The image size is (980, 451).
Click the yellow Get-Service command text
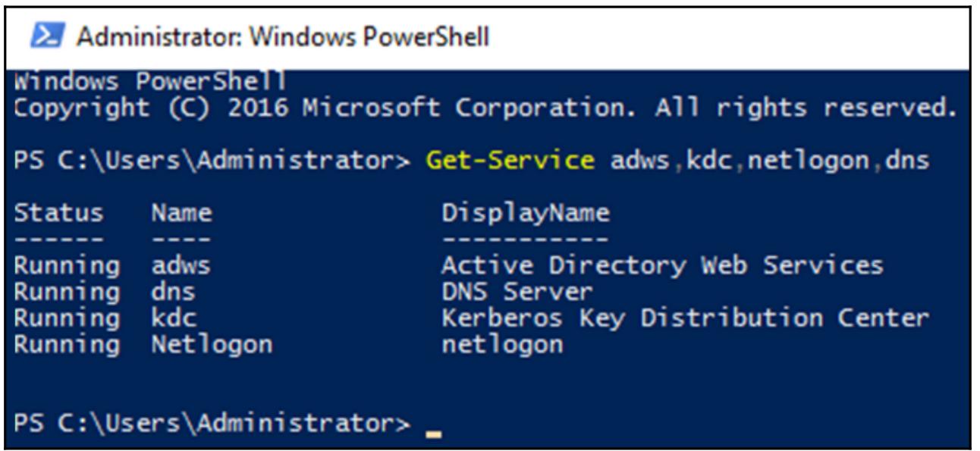[510, 161]
